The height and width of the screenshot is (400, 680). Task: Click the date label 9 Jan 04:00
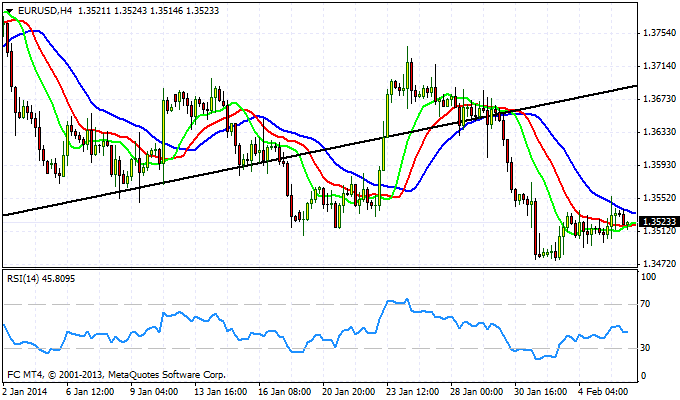[x=154, y=391]
